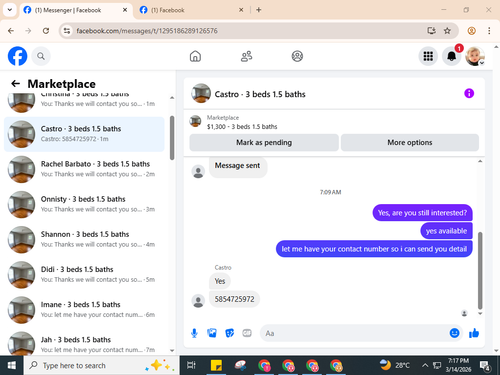Click the address bar URL
The width and height of the screenshot is (500, 375).
147,31
